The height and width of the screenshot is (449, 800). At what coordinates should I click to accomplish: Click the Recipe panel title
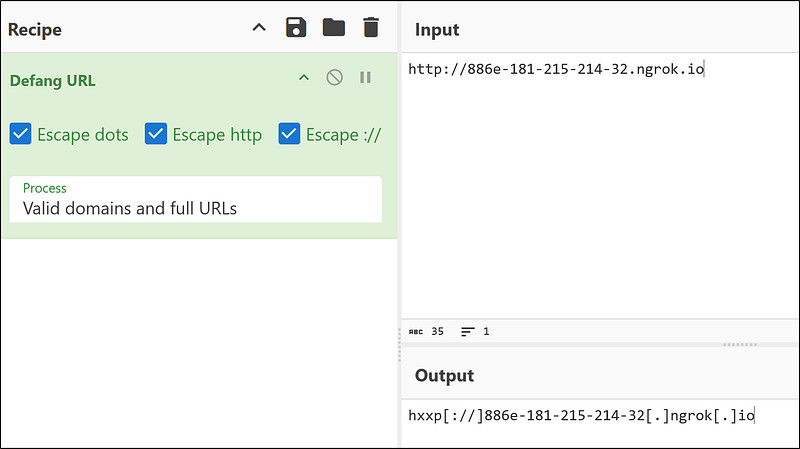35,29
